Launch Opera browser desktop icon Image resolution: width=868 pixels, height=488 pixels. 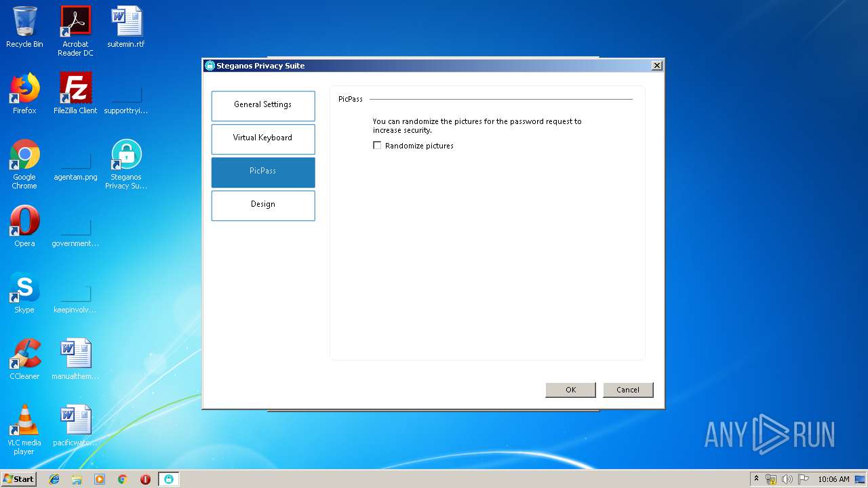point(24,226)
